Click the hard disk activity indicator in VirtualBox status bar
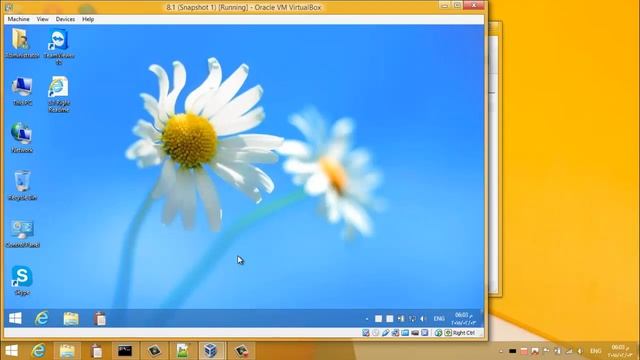Viewport: 640px width, 360px height. pos(366,333)
